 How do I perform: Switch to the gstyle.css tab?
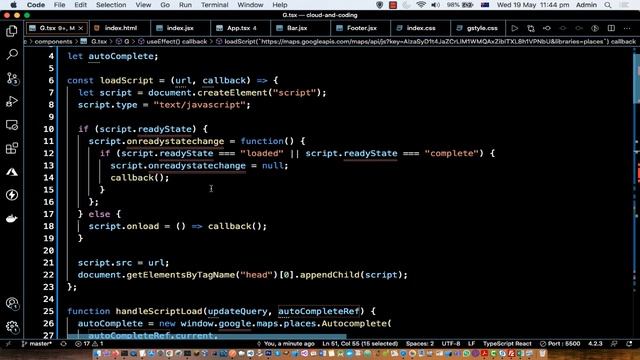(x=478, y=28)
